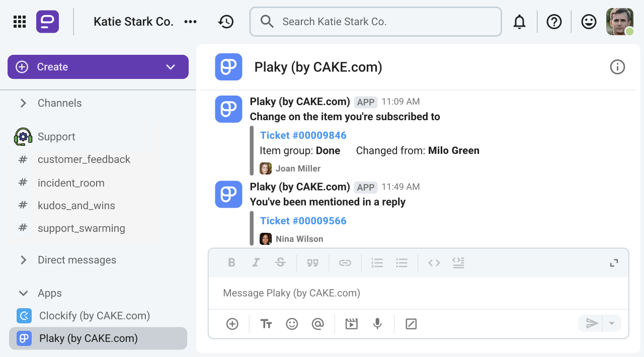Click the Create button
Screen dimensions: 644x357
(52, 66)
